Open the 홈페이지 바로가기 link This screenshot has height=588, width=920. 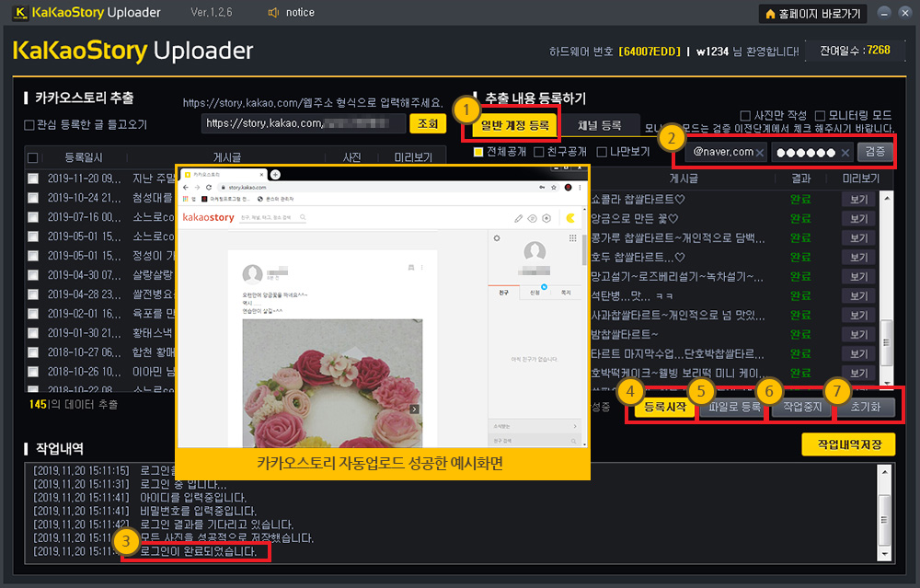point(812,14)
